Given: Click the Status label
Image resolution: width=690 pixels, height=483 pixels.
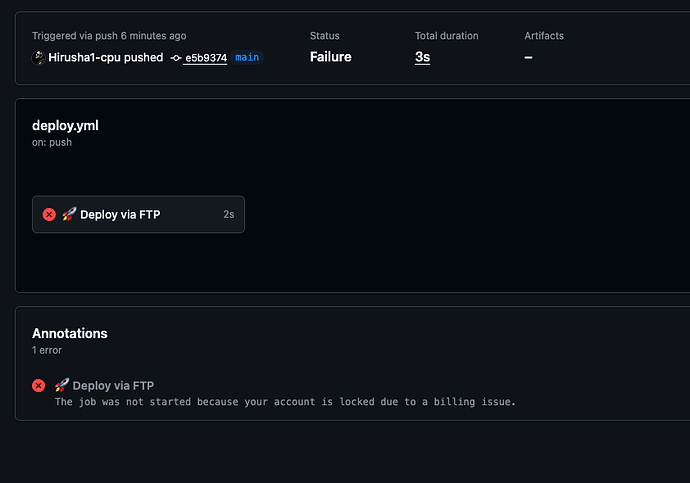Looking at the screenshot, I should [325, 36].
